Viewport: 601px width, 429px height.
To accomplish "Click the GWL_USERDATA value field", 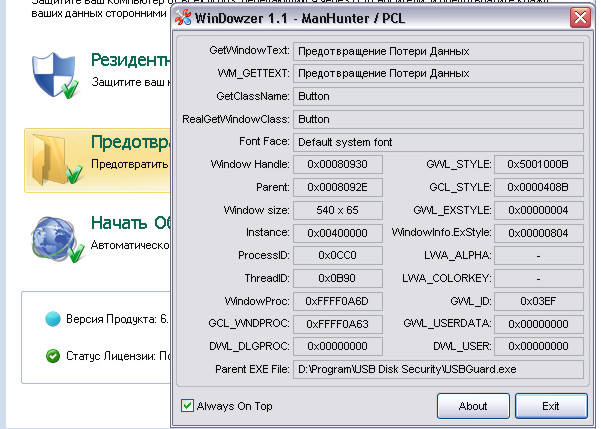I will pyautogui.click(x=539, y=324).
